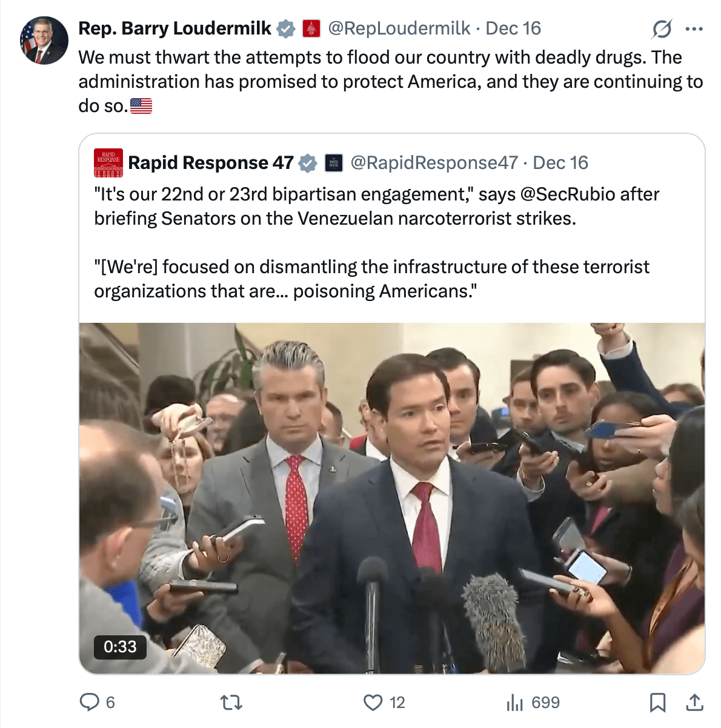The image size is (721, 728).
Task: Open Rep. Barry Loudermilk's profile picture
Action: pyautogui.click(x=44, y=41)
